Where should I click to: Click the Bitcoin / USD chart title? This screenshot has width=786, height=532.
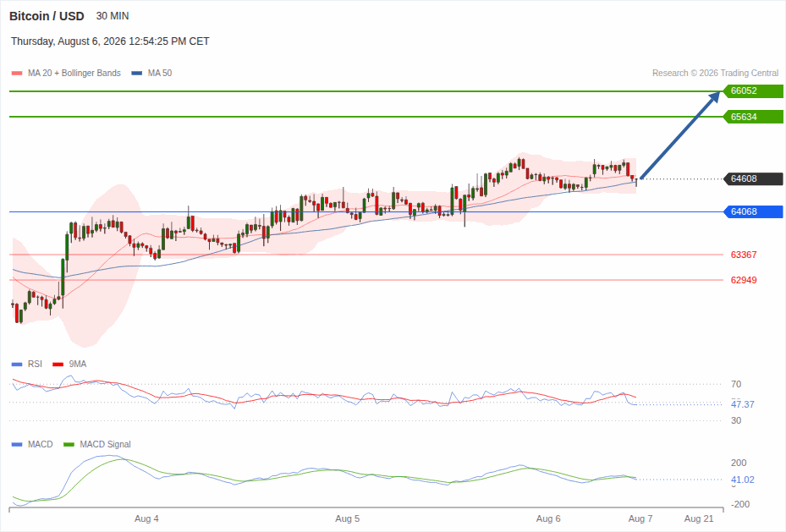coord(47,16)
